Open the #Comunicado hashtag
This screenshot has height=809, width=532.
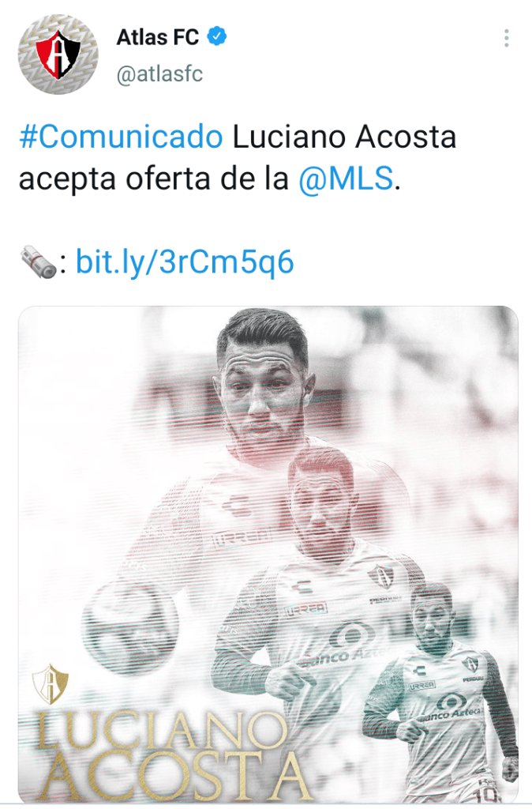[121, 137]
